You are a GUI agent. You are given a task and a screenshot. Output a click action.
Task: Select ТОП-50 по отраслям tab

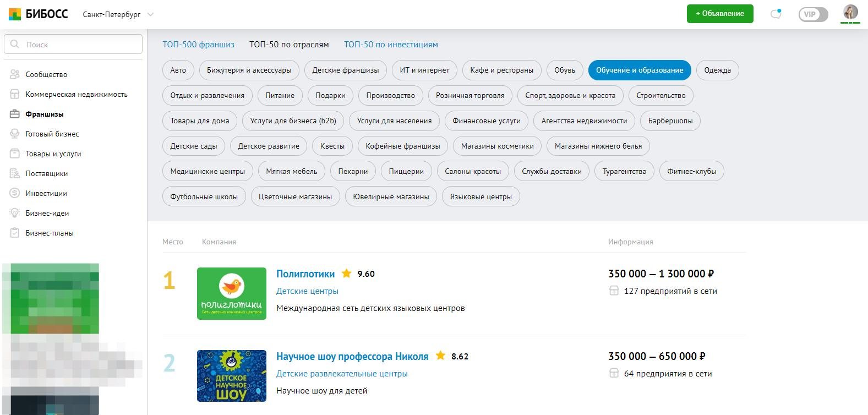pyautogui.click(x=289, y=45)
